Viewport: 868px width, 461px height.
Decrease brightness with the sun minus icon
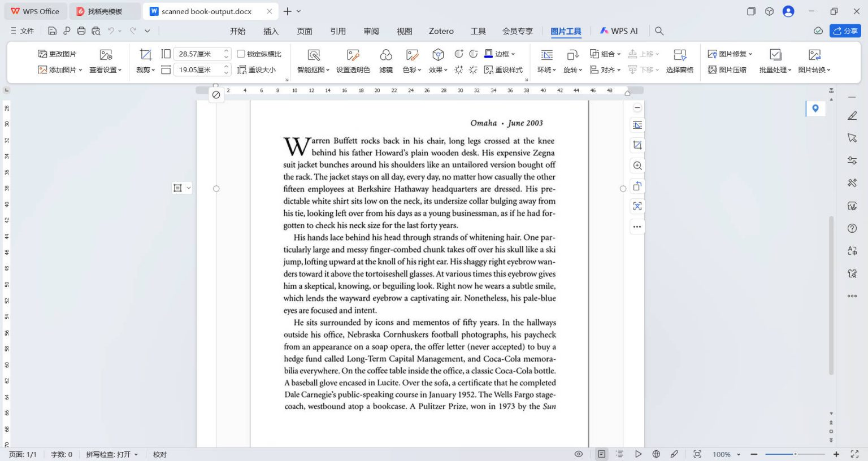pos(474,69)
